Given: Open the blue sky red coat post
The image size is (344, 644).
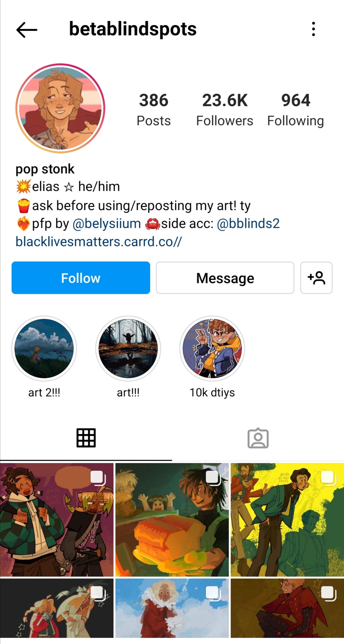Looking at the screenshot, I should (172, 608).
